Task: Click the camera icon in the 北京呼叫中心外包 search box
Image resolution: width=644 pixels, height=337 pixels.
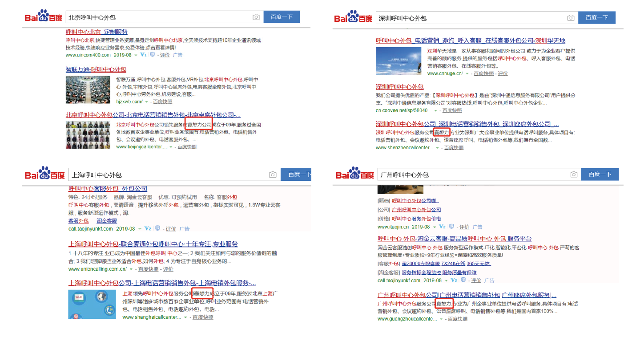Action: click(257, 16)
